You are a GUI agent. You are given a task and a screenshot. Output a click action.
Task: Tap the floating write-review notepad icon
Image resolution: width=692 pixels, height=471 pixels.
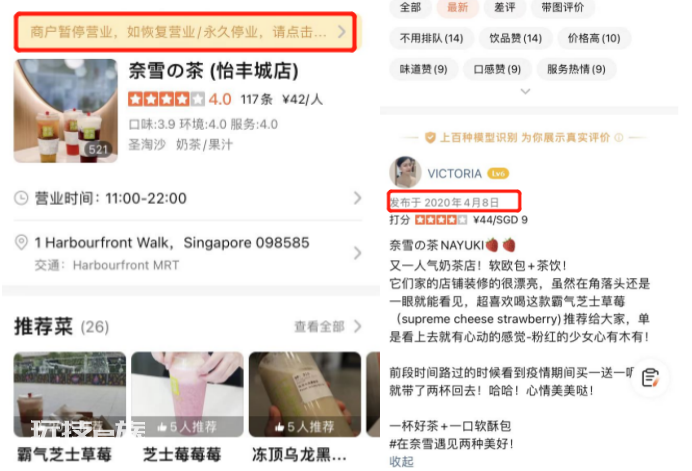pos(651,378)
